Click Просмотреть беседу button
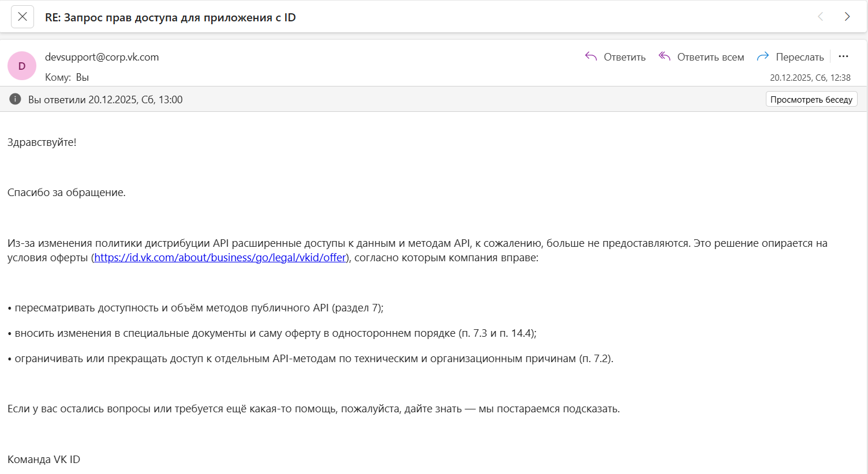The height and width of the screenshot is (474, 868). 811,99
